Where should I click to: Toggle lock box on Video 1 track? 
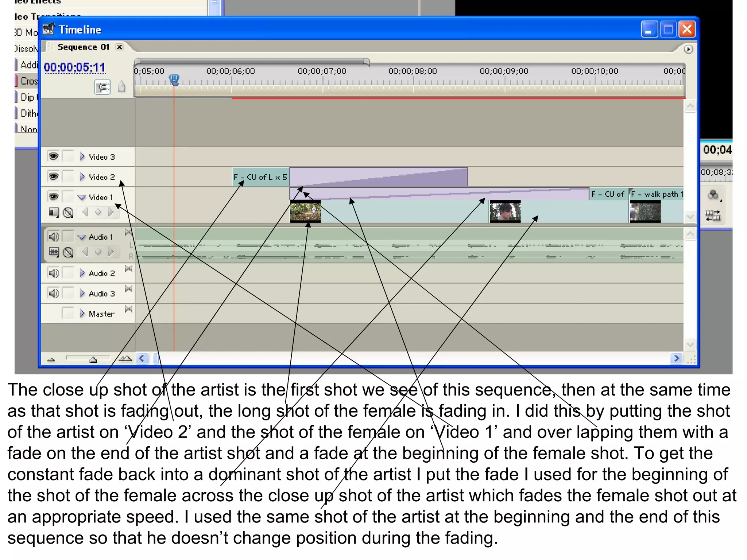[x=68, y=197]
